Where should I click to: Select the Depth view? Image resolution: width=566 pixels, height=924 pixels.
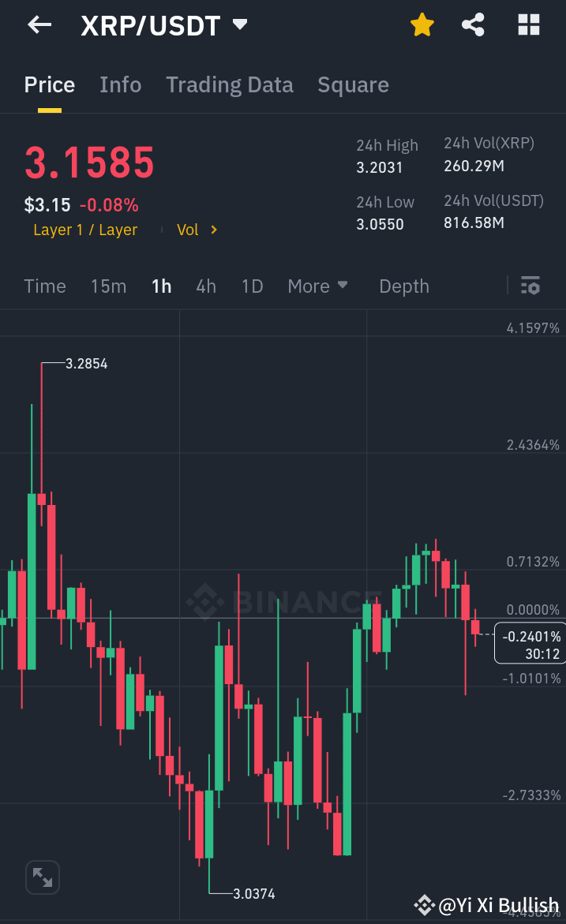[x=403, y=286]
